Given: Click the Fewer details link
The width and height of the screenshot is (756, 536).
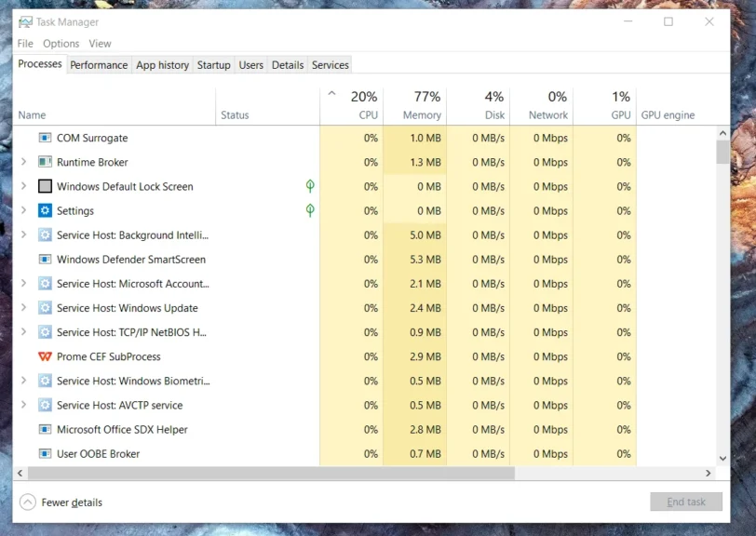Looking at the screenshot, I should click(x=72, y=502).
